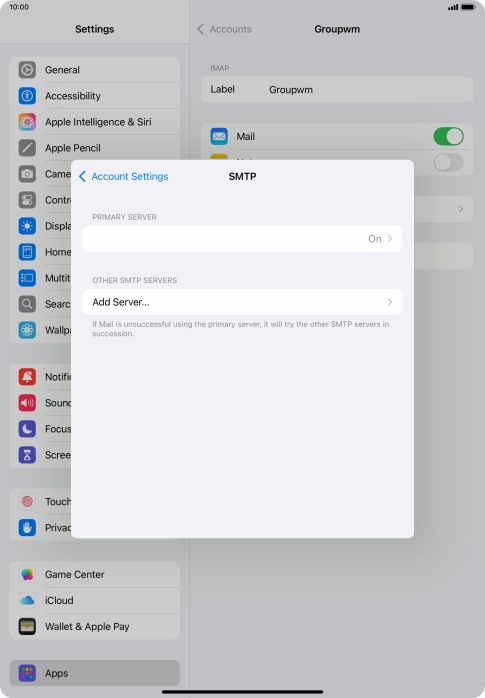Toggle the switch below Mail
The image size is (485, 698).
[x=449, y=162]
